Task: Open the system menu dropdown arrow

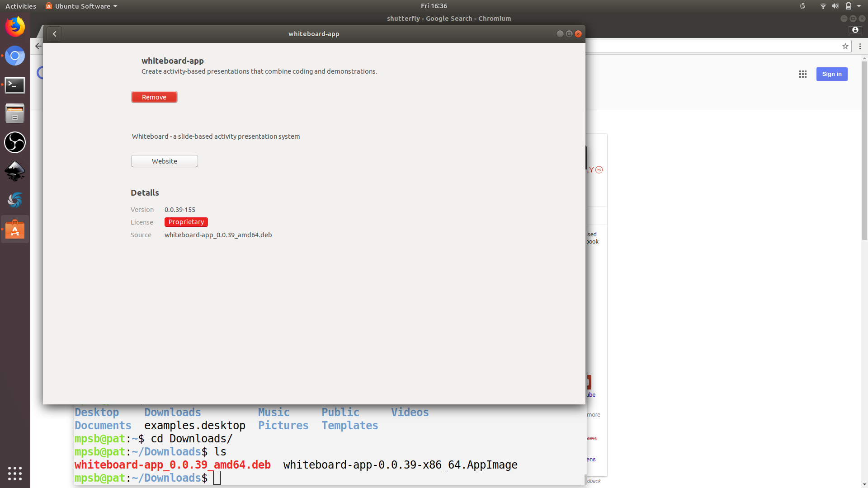Action: click(x=859, y=6)
